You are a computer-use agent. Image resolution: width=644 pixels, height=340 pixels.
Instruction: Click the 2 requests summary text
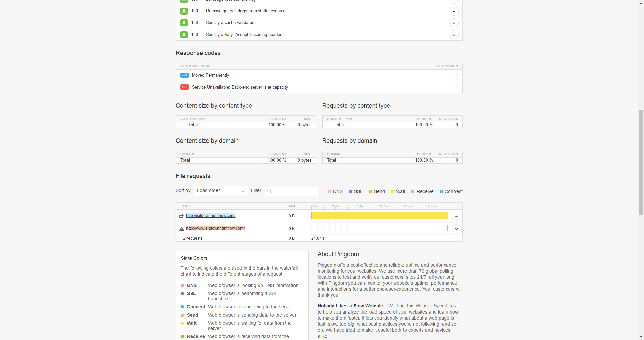point(193,238)
